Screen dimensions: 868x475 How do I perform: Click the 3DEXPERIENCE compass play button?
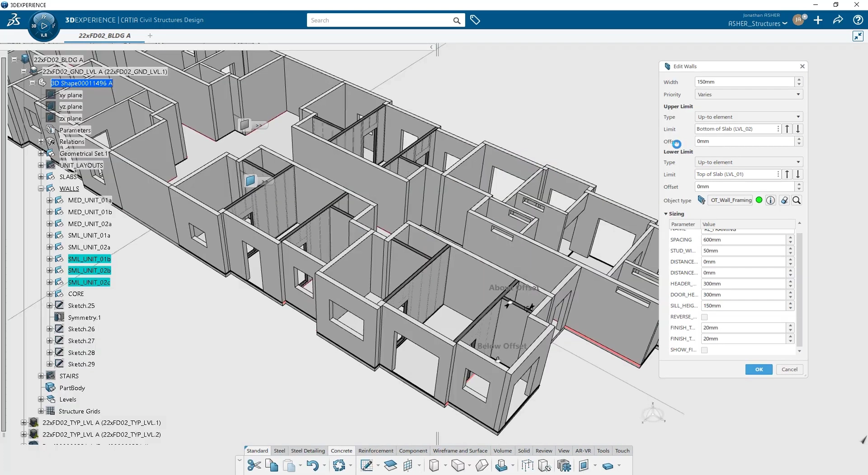pyautogui.click(x=44, y=26)
